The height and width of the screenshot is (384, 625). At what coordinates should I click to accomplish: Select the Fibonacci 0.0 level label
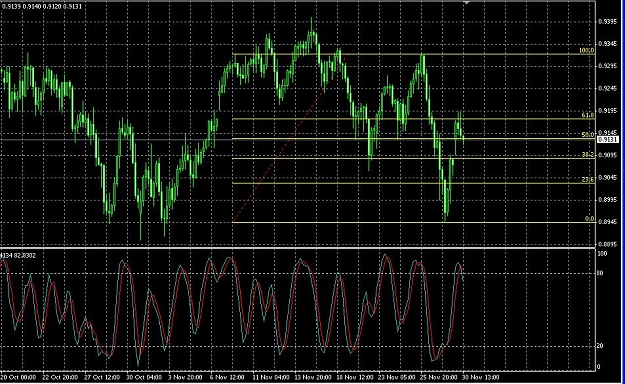tap(589, 219)
